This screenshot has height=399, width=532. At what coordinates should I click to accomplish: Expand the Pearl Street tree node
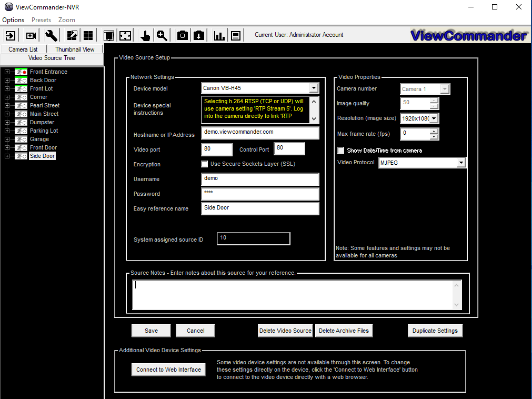7,105
